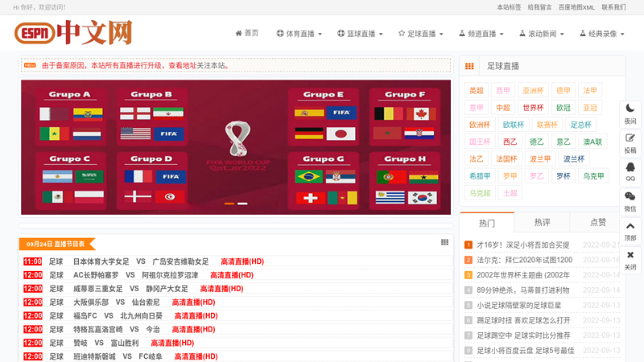Open article 2002年世界杯主题曲
644x362 pixels.
[x=523, y=275]
